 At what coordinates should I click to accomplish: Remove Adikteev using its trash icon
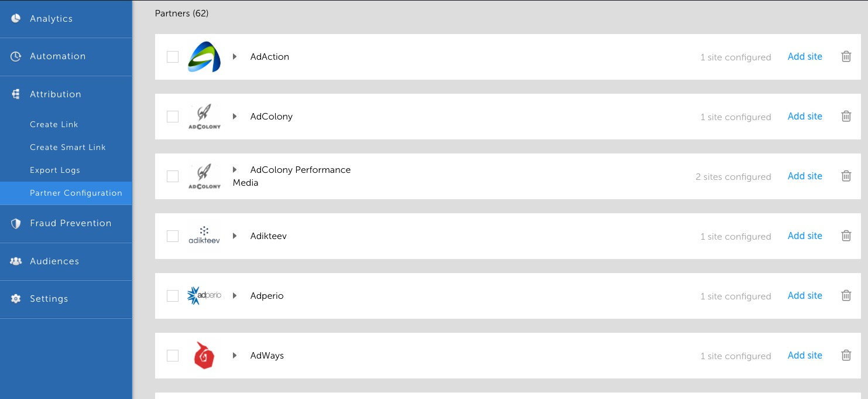(x=846, y=236)
